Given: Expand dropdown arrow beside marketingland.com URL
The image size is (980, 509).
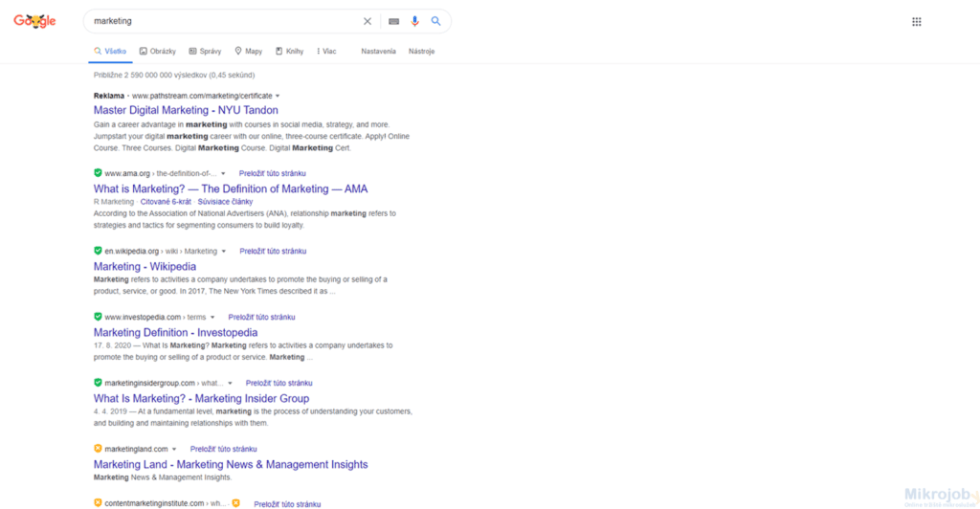Looking at the screenshot, I should point(174,449).
